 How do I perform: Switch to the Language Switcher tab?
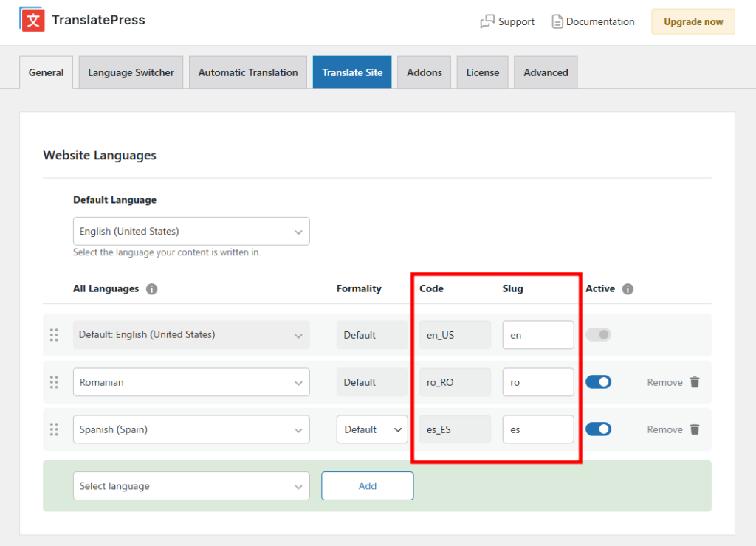[x=131, y=72]
